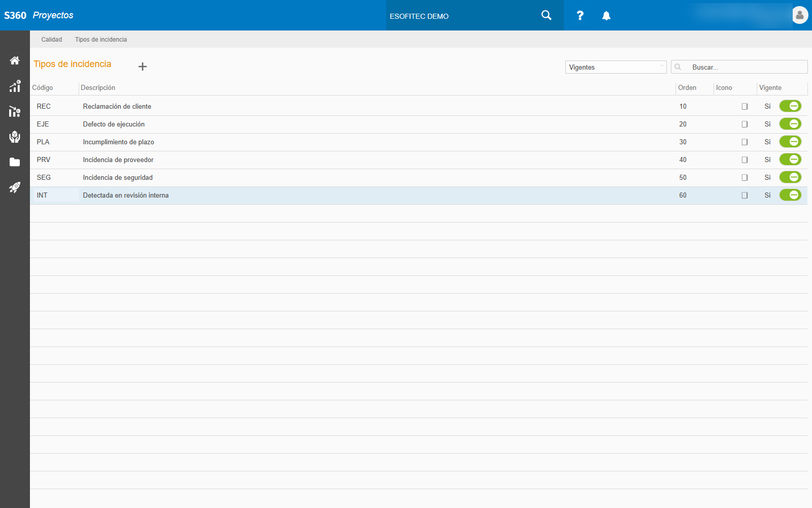Screen dimensions: 812x508
Task: Sort by Descripción column header
Action: click(x=98, y=88)
